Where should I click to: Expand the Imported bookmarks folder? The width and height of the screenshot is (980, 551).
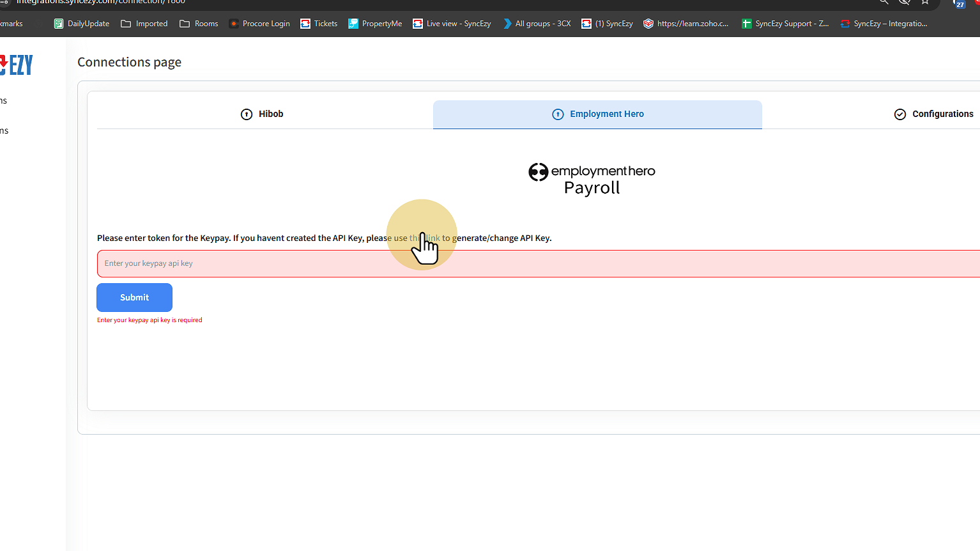pyautogui.click(x=144, y=24)
